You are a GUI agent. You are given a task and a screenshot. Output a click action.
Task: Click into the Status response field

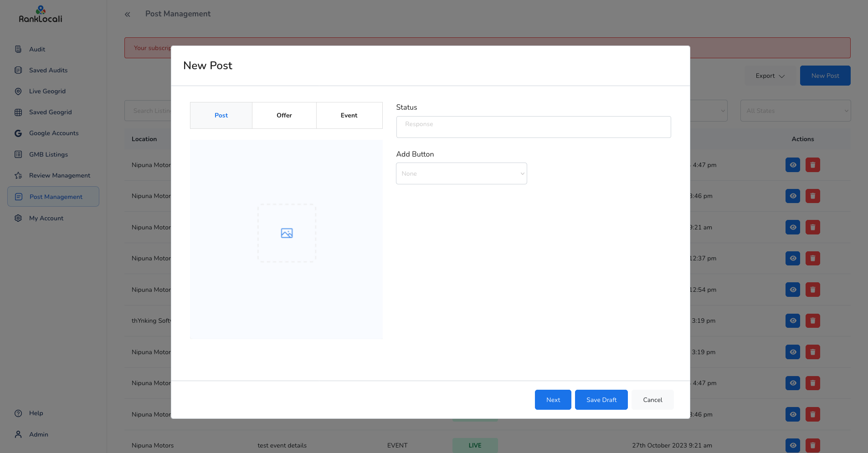pyautogui.click(x=533, y=127)
